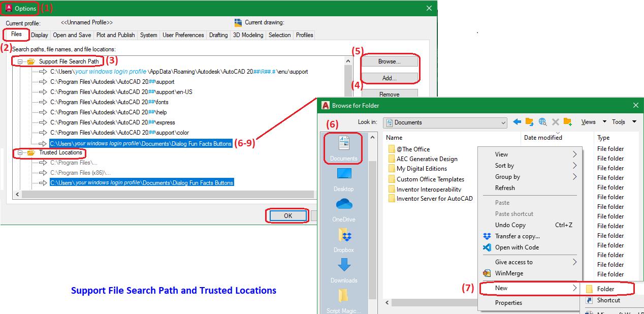Click folder icon of Custom Office Templates
Screen dimensions: 644x314
pos(392,179)
